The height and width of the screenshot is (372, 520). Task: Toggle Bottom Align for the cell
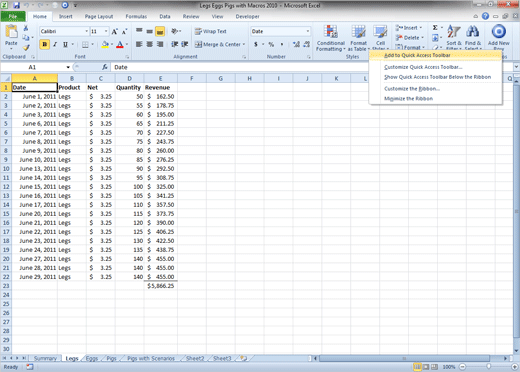[160, 32]
